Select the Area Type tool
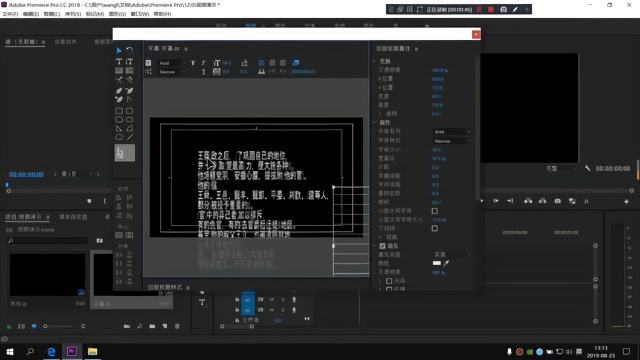Viewport: 640px width, 360px height. tap(119, 71)
